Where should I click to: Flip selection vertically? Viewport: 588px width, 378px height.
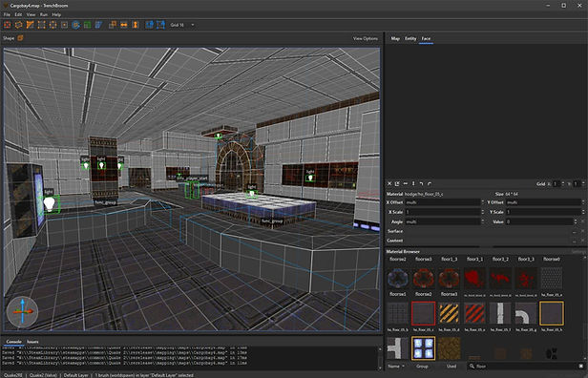pyautogui.click(x=136, y=25)
